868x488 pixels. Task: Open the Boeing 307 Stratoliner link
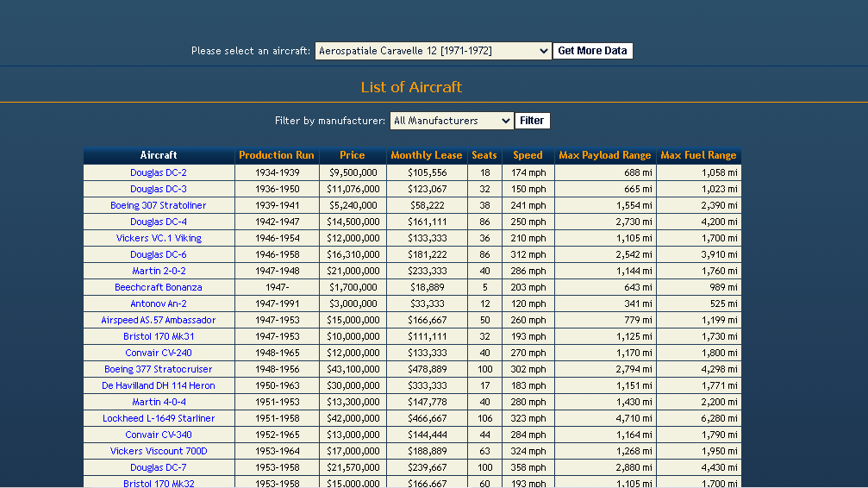coord(159,205)
